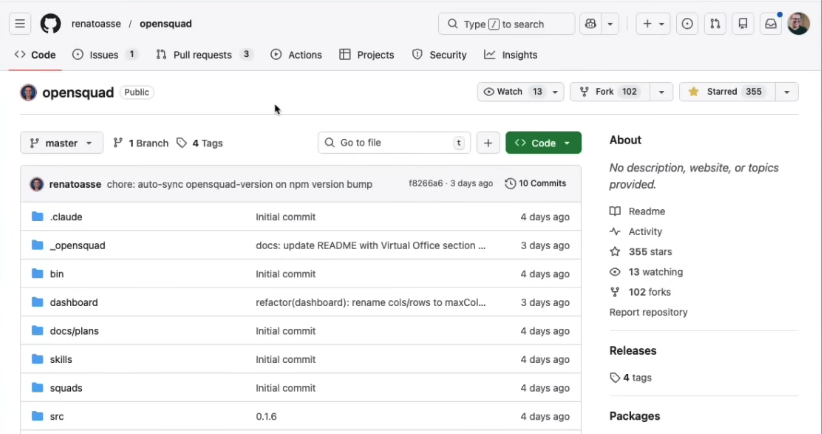Open the _opensquad folder

point(78,245)
